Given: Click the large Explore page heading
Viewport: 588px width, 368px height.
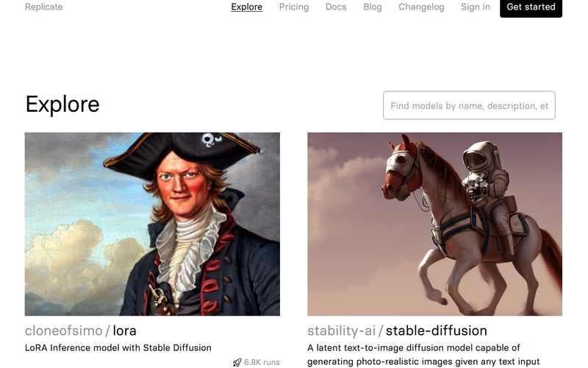Looking at the screenshot, I should [62, 104].
